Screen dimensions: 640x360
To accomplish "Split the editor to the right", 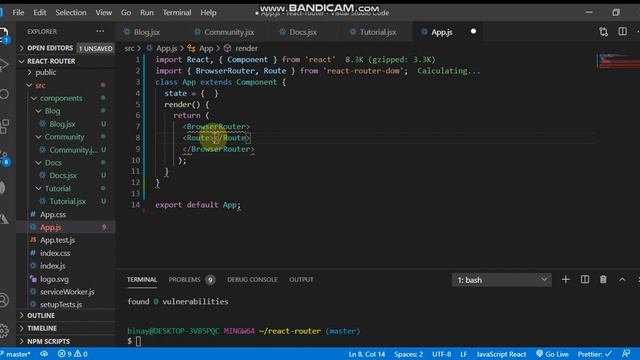I will pos(622,31).
